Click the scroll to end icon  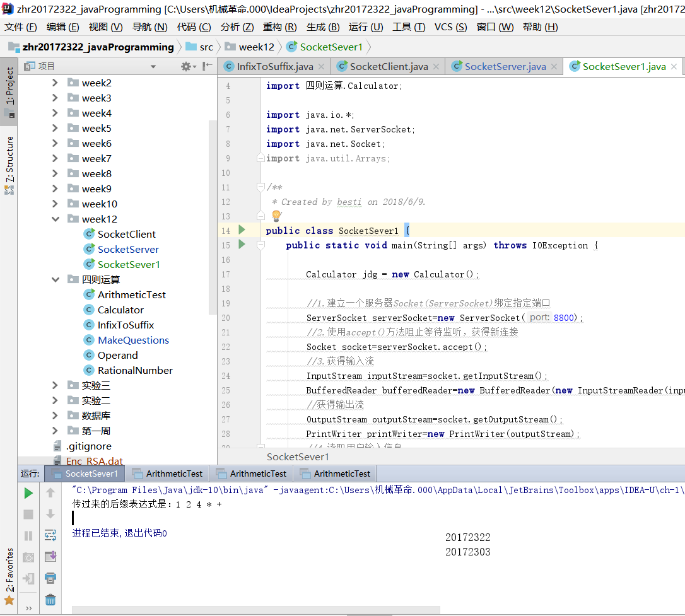(x=50, y=557)
